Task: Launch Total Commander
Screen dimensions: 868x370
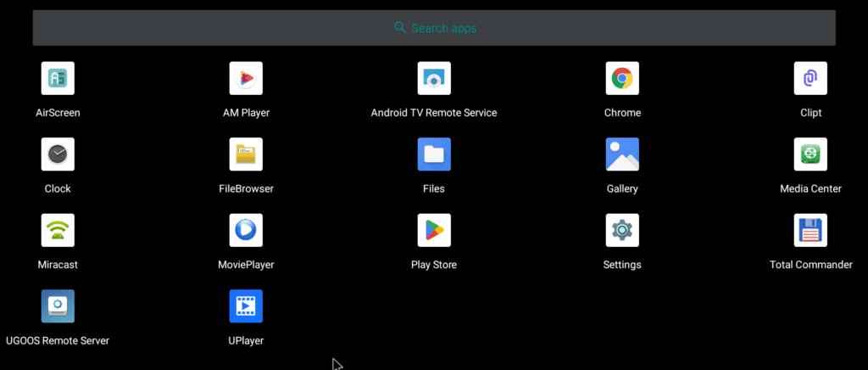Action: pyautogui.click(x=810, y=230)
